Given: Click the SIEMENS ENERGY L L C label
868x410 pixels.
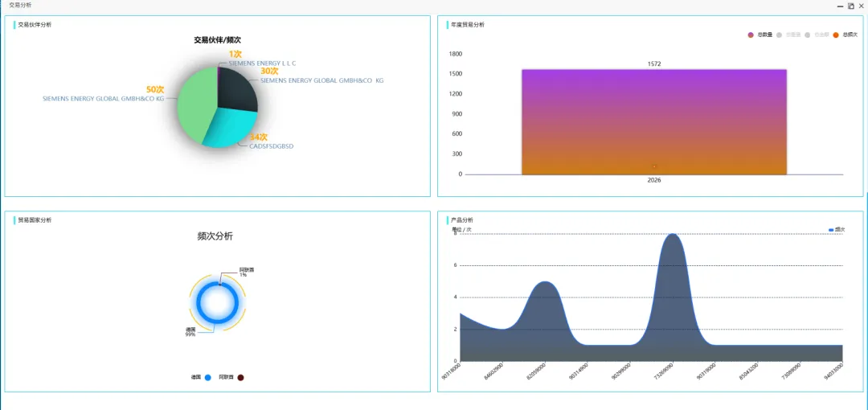Looking at the screenshot, I should tap(262, 64).
